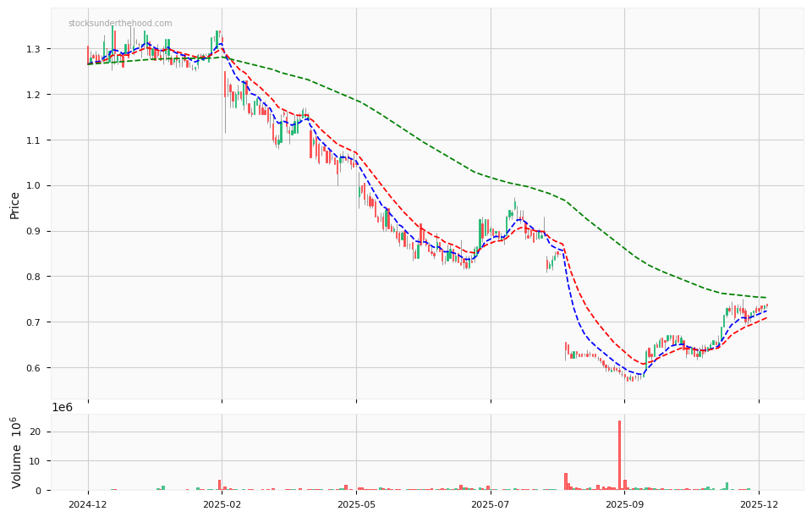Click the 20 volume tick label
The height and width of the screenshot is (517, 812).
pos(35,431)
